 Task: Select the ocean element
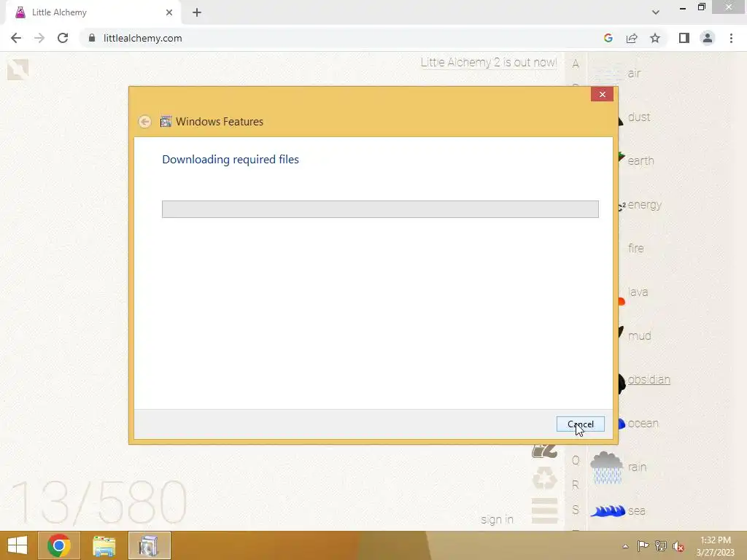coord(643,424)
